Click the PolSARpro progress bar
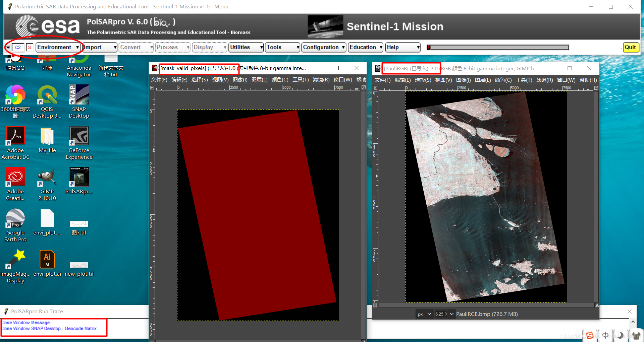The image size is (644, 342). click(x=498, y=47)
